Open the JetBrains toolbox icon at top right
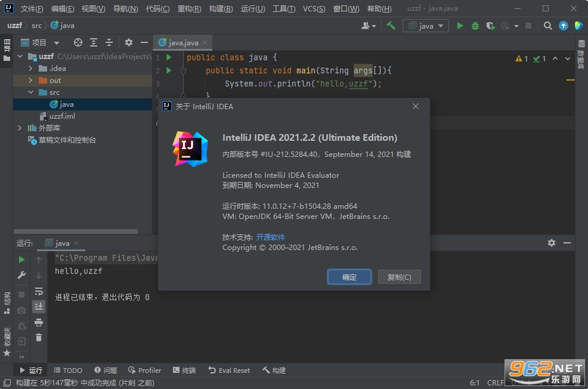 pyautogui.click(x=578, y=26)
